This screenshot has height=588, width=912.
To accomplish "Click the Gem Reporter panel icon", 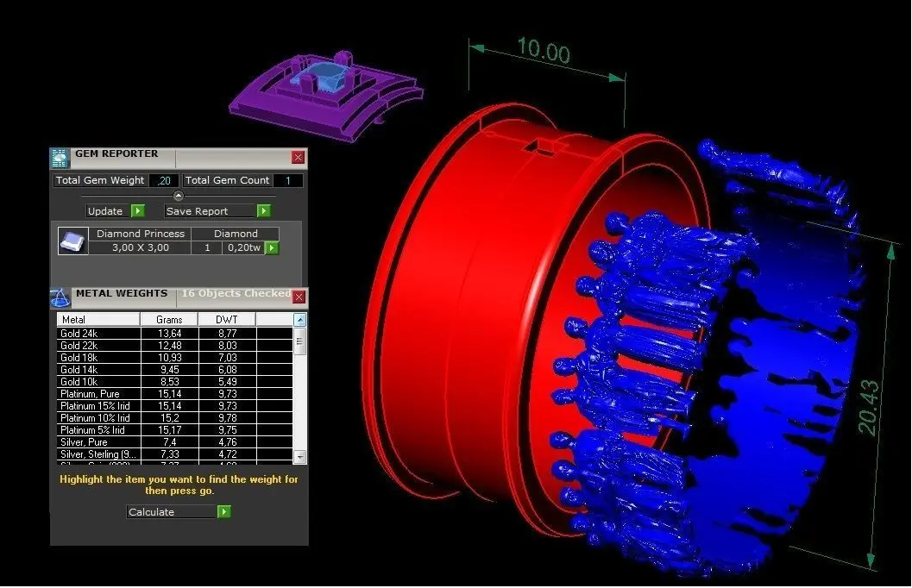I will coord(60,158).
